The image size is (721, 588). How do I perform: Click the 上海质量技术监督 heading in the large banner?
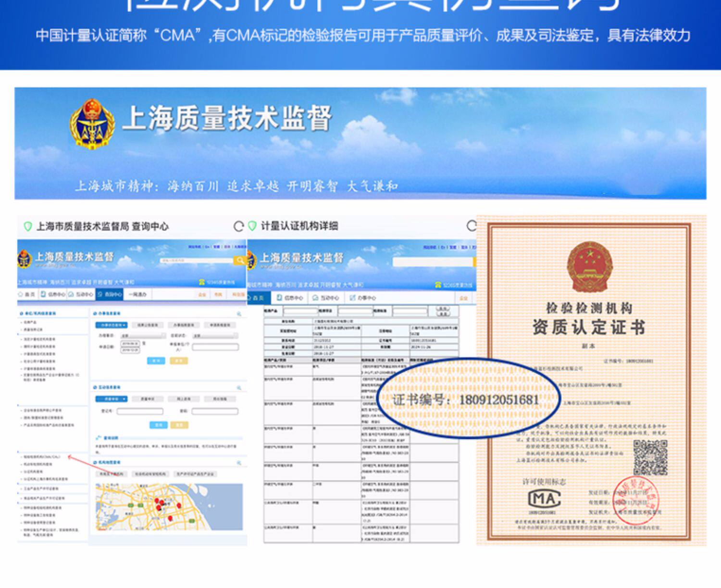click(227, 119)
